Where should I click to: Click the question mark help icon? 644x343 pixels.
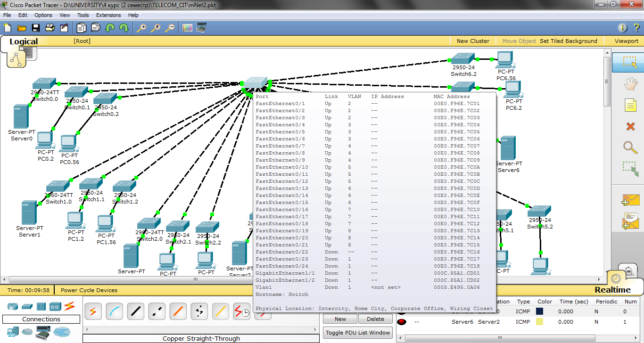[x=636, y=28]
